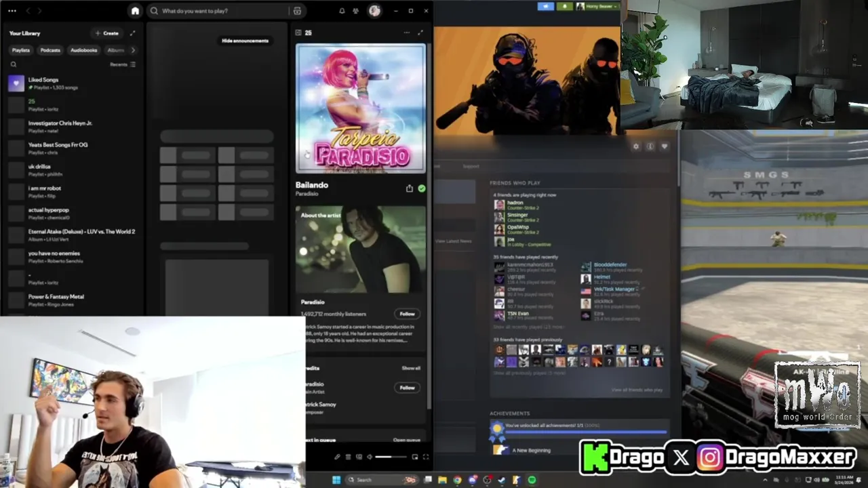Image resolution: width=868 pixels, height=488 pixels.
Task: Open Power & Fantasy Metal playlist
Action: coord(72,300)
